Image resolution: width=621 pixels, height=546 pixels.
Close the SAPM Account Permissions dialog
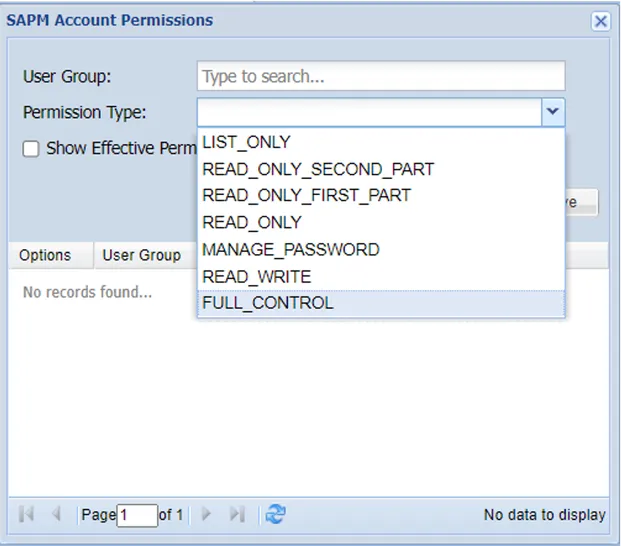point(600,21)
